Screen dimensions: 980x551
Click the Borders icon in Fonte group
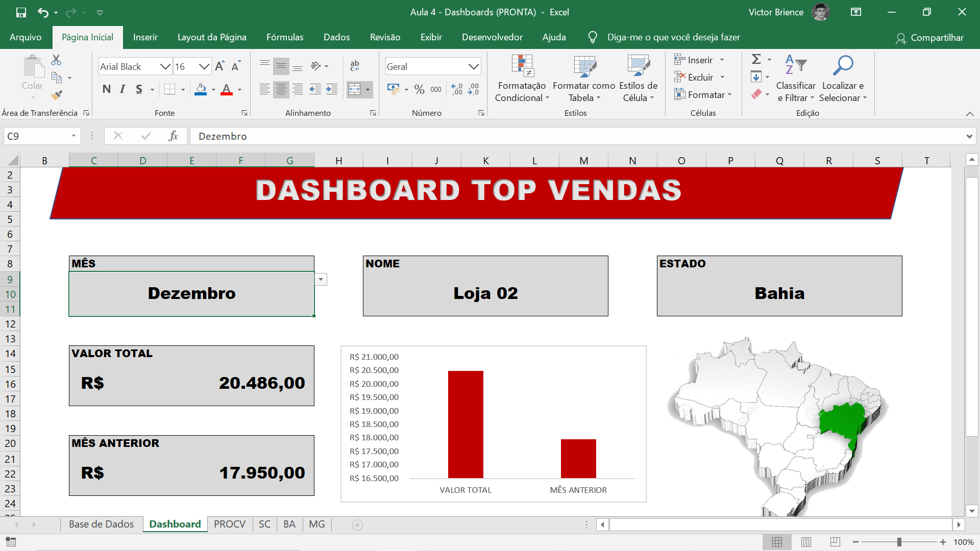coord(170,89)
